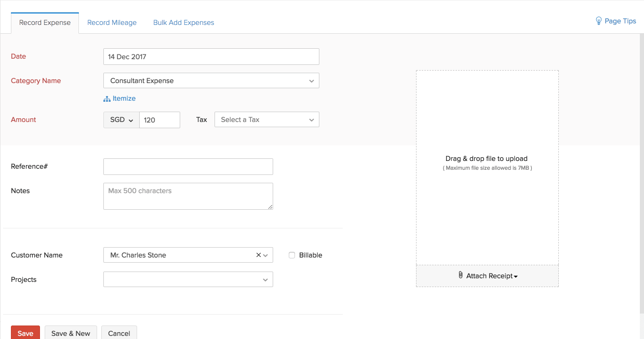Click the Page Tips lightbulb icon

[x=598, y=21]
